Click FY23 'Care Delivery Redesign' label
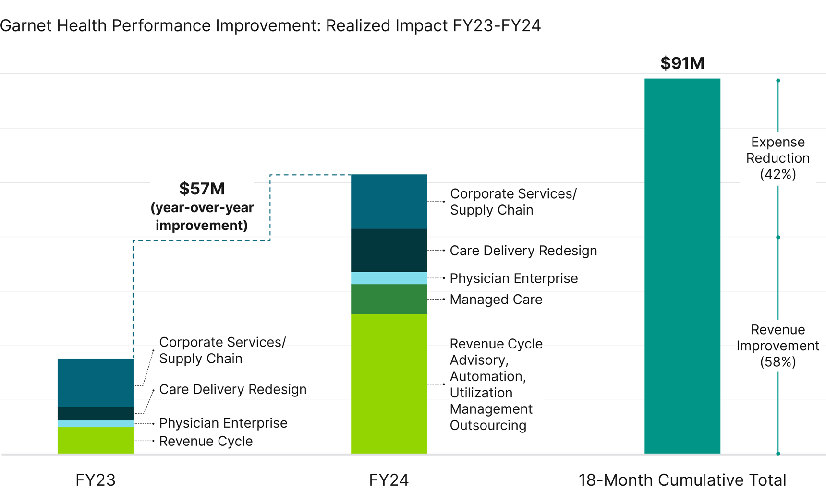Screen dimensions: 826x504 (x=233, y=389)
